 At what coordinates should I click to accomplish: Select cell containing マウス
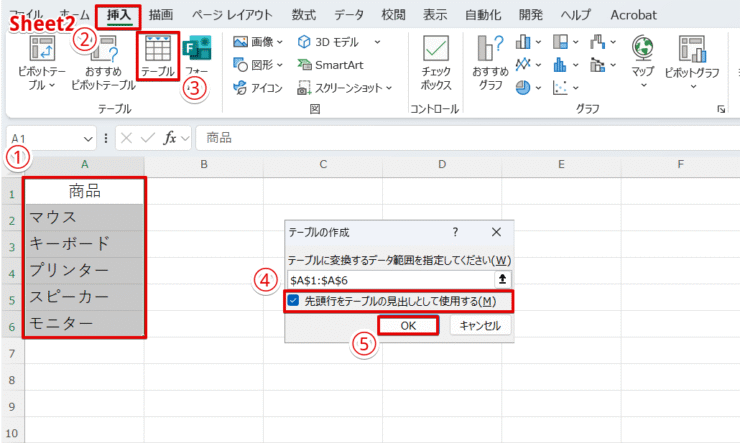pos(84,217)
